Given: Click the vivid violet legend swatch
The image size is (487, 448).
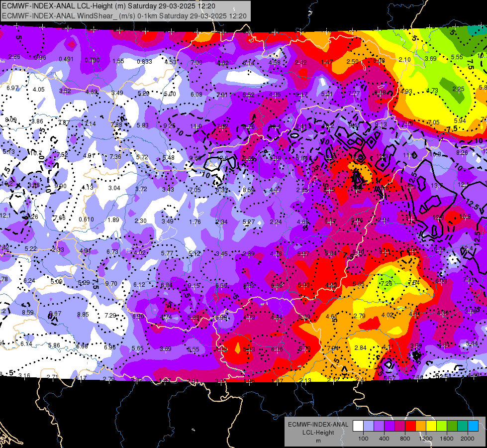Looking at the screenshot, I should click(x=390, y=426).
